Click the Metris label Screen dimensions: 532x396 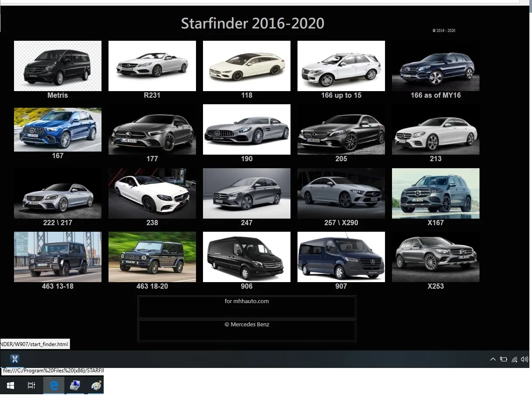pyautogui.click(x=58, y=95)
